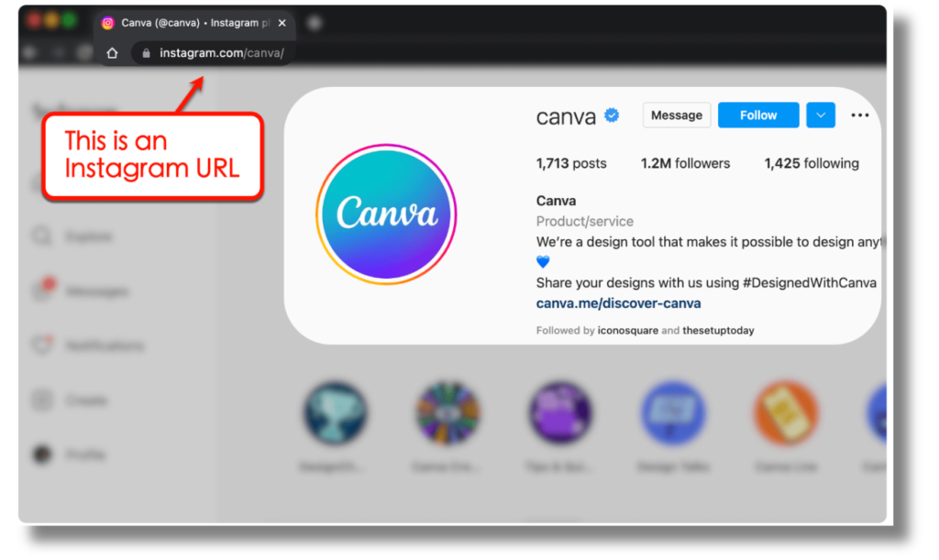Screen dimensions: 939x560
Task: Click the verified badge next to canva
Action: point(612,115)
